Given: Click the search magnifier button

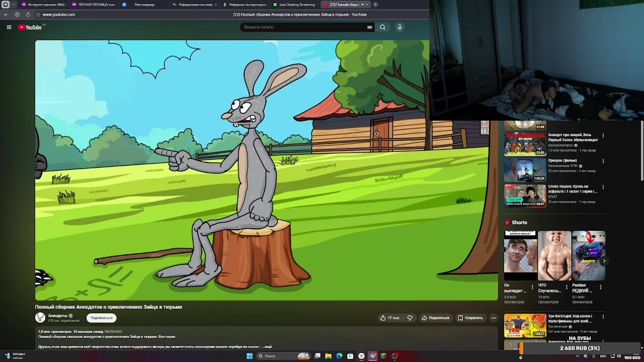Looking at the screenshot, I should (382, 27).
